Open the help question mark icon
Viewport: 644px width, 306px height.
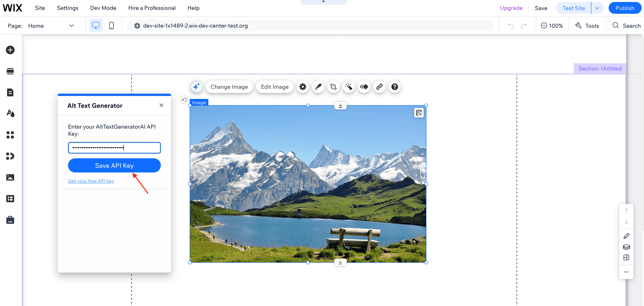coord(394,87)
